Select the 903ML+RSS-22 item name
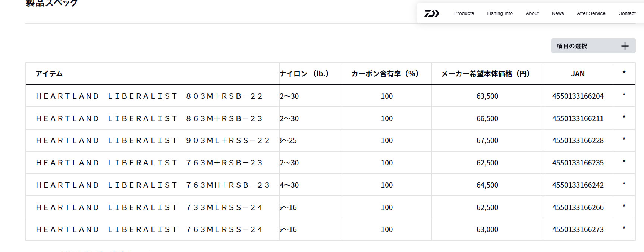The width and height of the screenshot is (644, 252). tap(153, 140)
